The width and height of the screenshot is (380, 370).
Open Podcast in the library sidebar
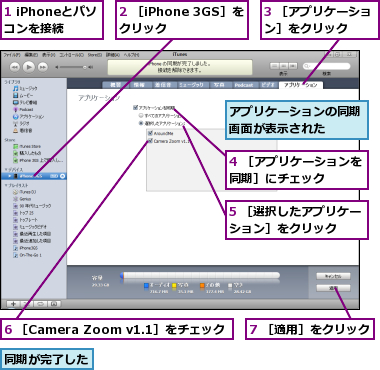[23, 109]
